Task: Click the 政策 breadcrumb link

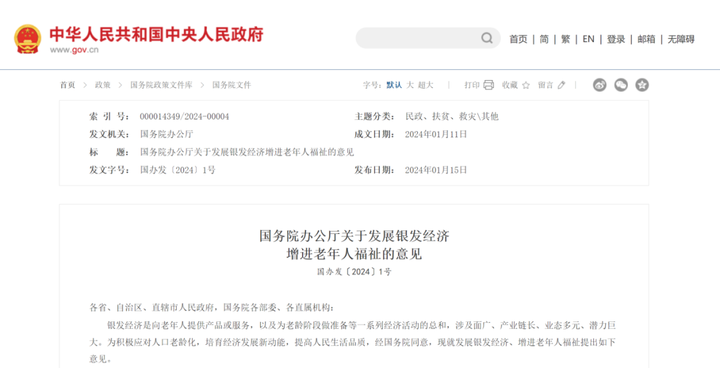Action: pyautogui.click(x=102, y=85)
